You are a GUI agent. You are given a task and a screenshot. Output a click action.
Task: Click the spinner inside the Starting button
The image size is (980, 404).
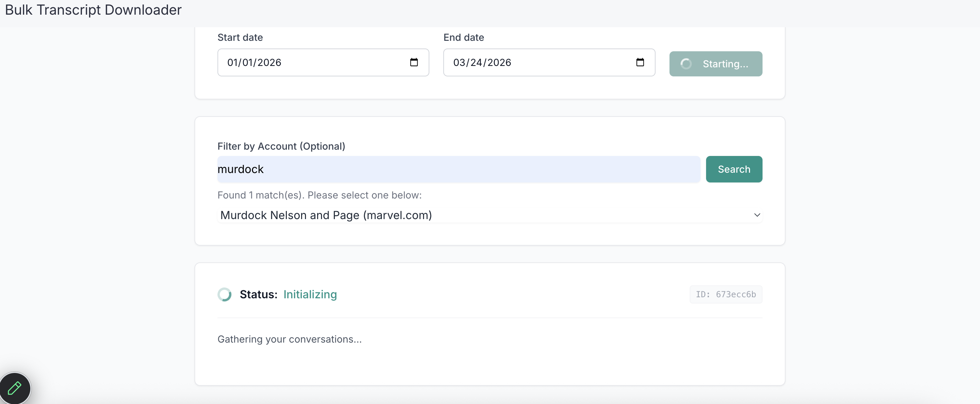(686, 64)
